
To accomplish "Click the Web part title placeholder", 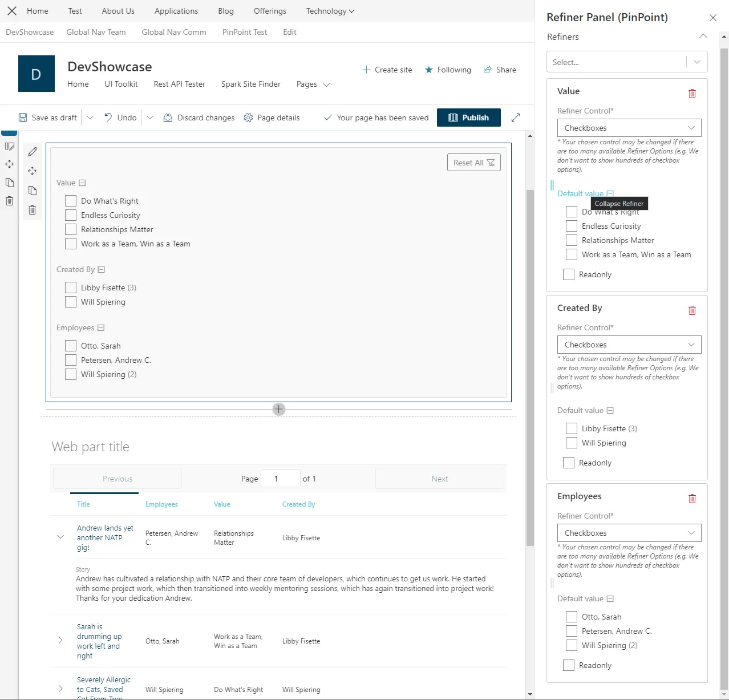I will (x=91, y=447).
